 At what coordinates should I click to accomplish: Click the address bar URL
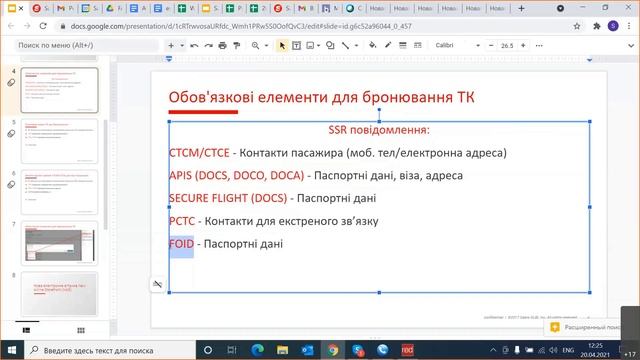click(241, 26)
